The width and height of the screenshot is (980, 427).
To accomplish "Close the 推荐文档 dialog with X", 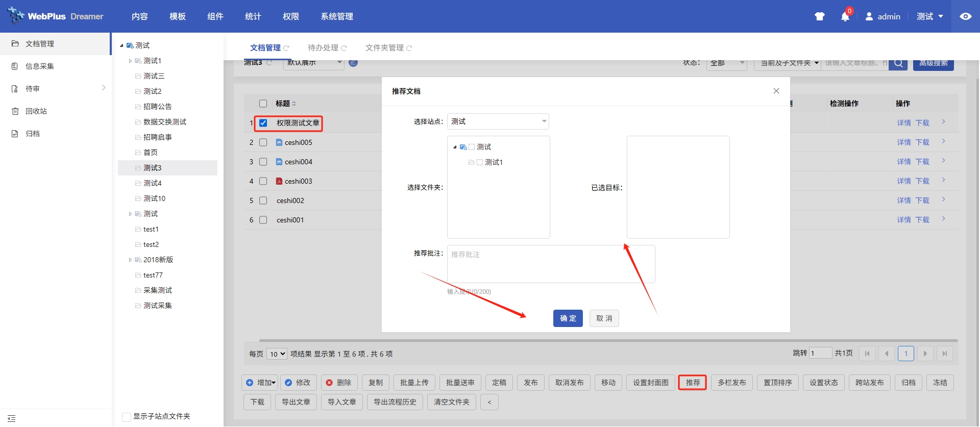I will (776, 91).
